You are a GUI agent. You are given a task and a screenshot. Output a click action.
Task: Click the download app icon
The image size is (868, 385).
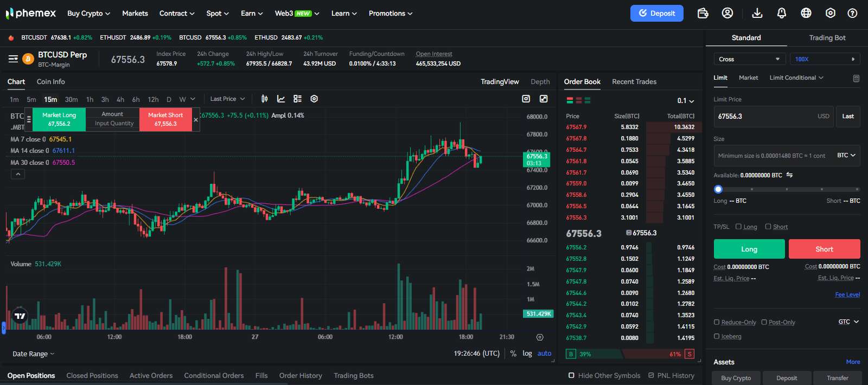tap(757, 13)
